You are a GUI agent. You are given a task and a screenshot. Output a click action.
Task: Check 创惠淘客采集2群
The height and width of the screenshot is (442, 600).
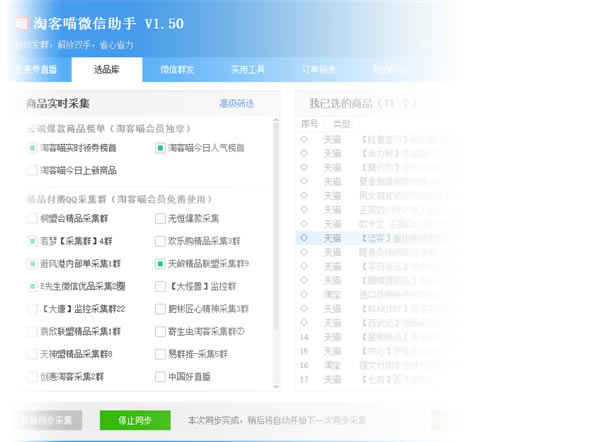pyautogui.click(x=32, y=377)
